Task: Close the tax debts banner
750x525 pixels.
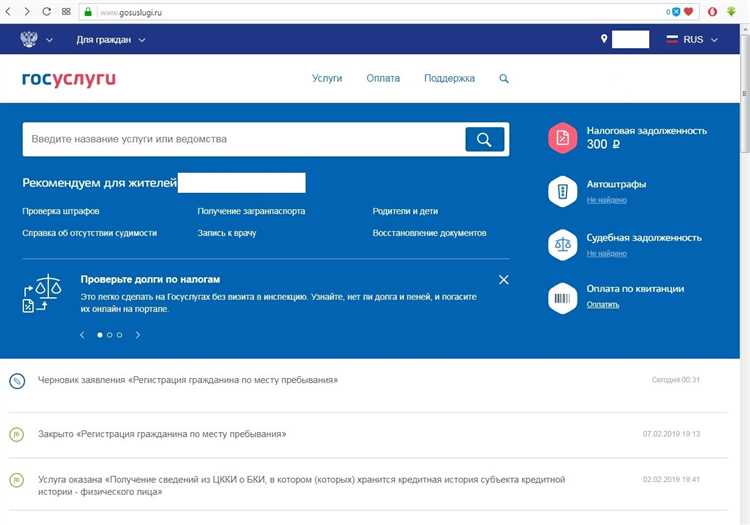Action: pyautogui.click(x=503, y=280)
